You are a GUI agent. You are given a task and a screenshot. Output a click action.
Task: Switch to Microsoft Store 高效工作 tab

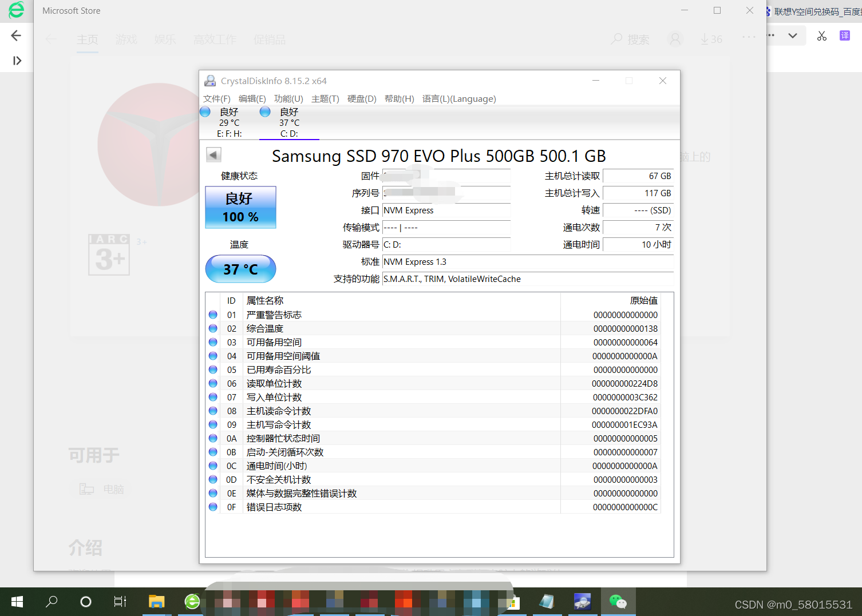coord(215,39)
